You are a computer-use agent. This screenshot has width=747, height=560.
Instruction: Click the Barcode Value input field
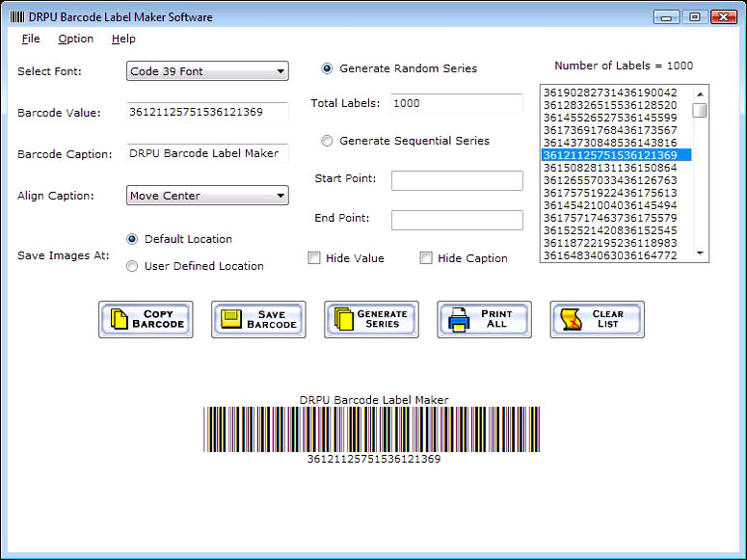[207, 112]
